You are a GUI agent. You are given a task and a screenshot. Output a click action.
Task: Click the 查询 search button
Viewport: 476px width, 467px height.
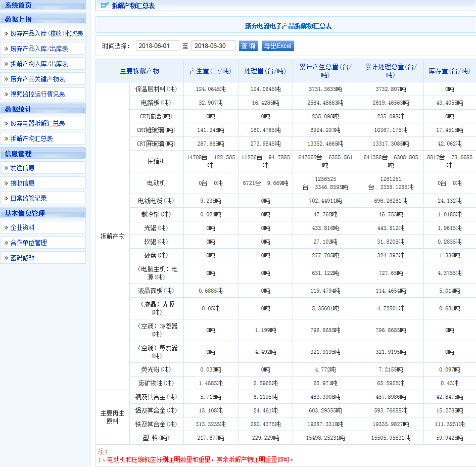[x=248, y=46]
